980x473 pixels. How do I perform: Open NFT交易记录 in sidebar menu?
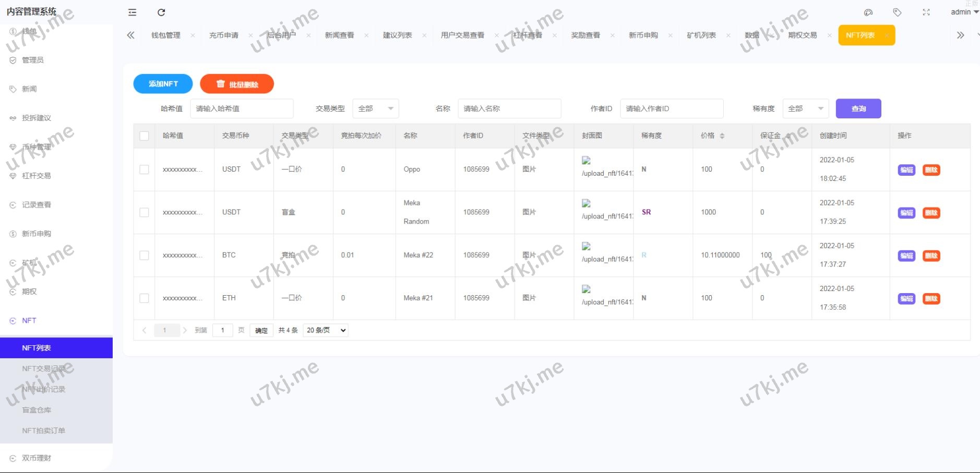[x=44, y=369]
